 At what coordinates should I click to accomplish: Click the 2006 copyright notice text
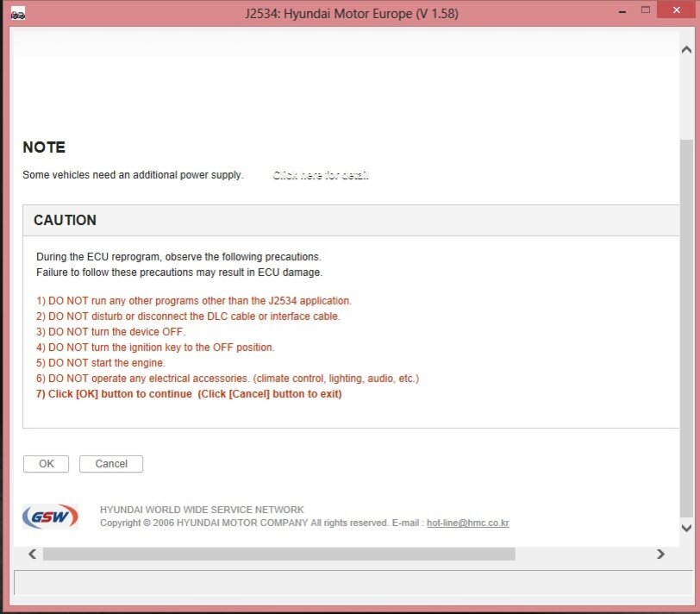pyautogui.click(x=243, y=523)
